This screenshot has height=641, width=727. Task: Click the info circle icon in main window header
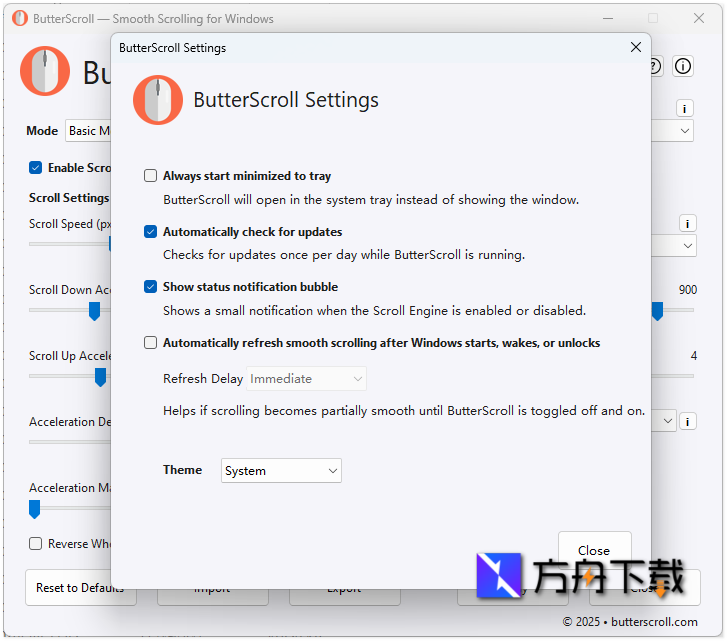click(x=682, y=66)
